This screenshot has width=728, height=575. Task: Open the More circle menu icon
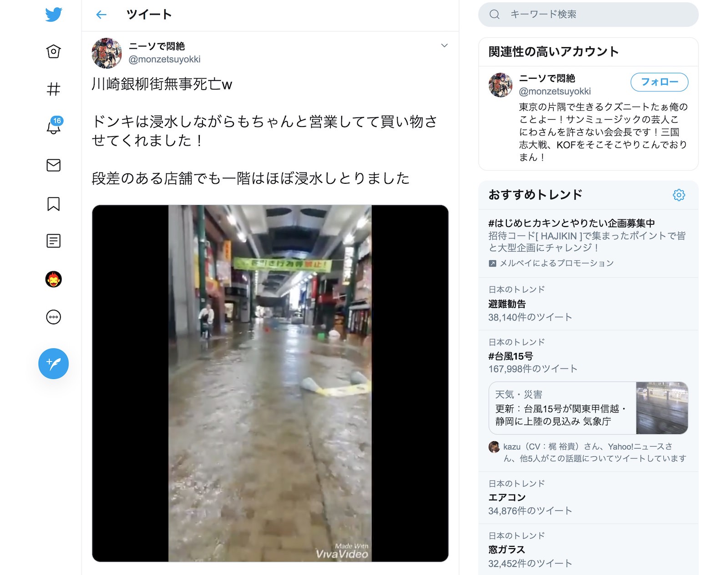point(53,317)
